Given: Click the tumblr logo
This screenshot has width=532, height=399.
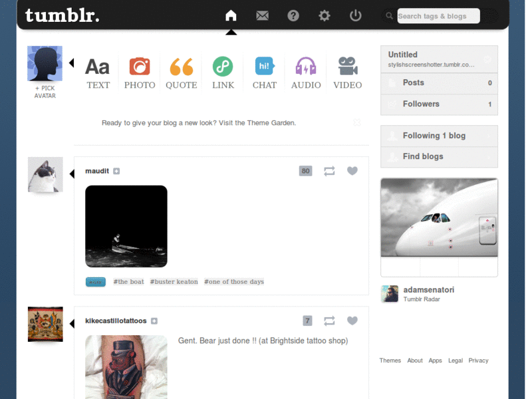Looking at the screenshot, I should click(x=63, y=15).
